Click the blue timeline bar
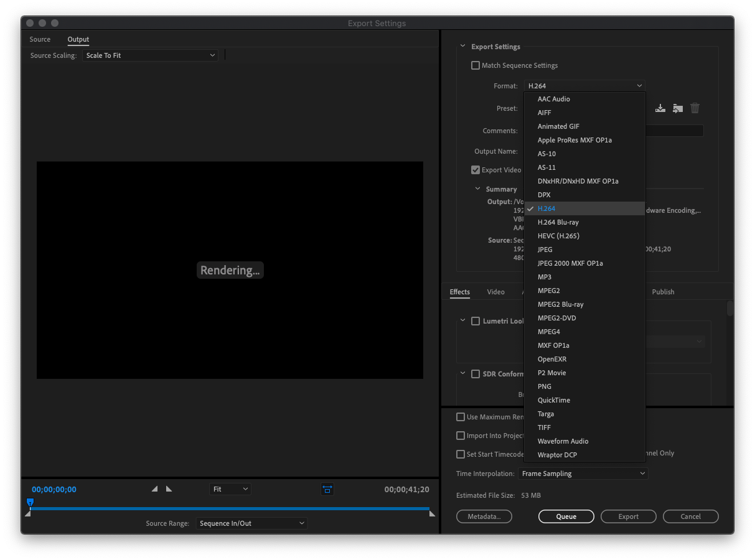Screen dimensions: 755x560 click(x=230, y=508)
